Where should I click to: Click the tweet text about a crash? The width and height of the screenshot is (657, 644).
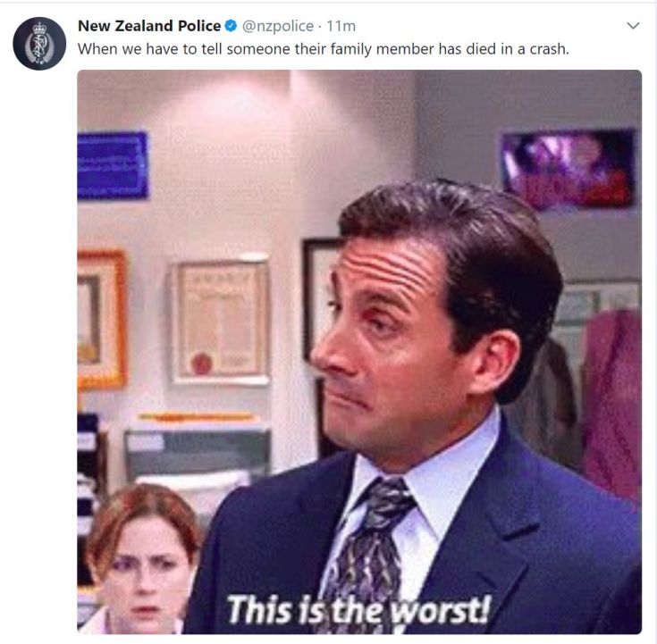(x=324, y=49)
